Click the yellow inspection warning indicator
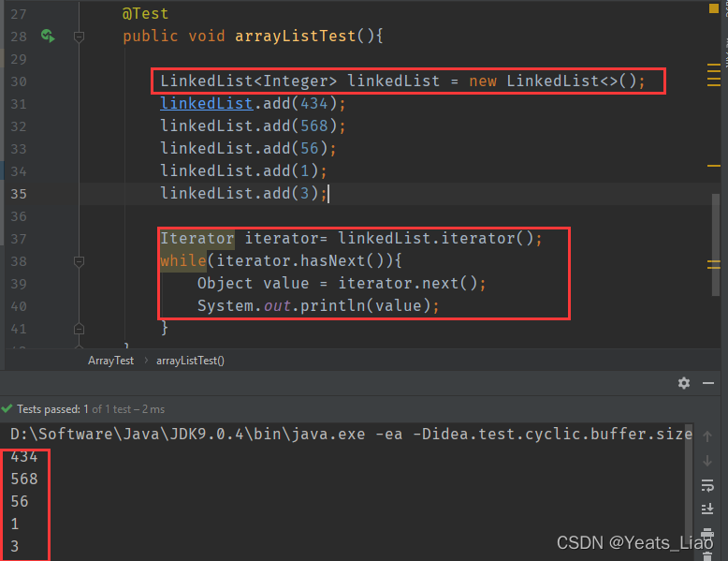The width and height of the screenshot is (728, 561). [x=714, y=8]
